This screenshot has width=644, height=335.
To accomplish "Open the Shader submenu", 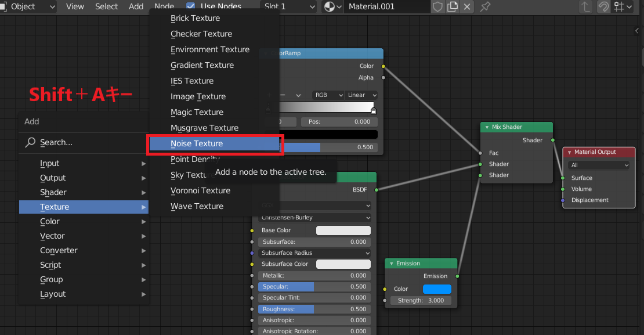I will pyautogui.click(x=84, y=192).
